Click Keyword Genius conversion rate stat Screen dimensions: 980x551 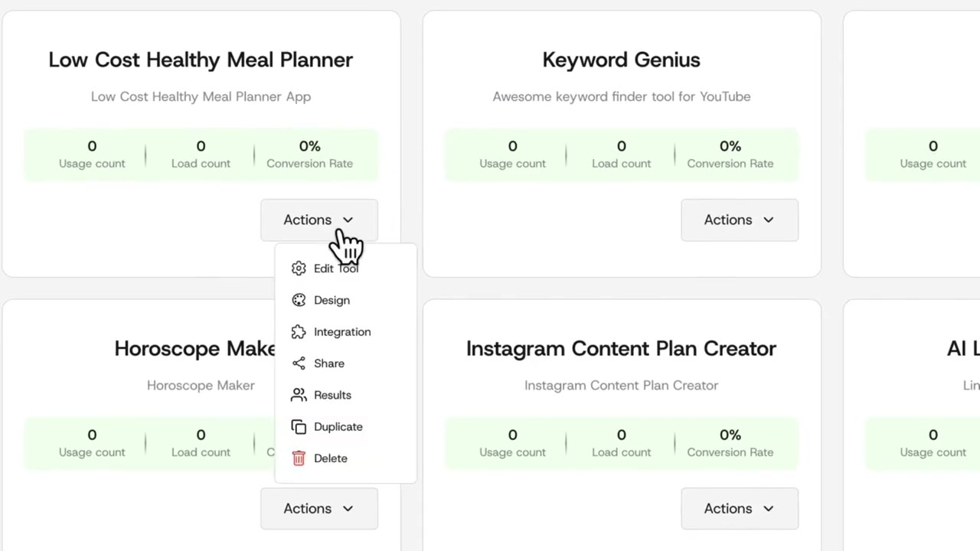[x=730, y=154]
